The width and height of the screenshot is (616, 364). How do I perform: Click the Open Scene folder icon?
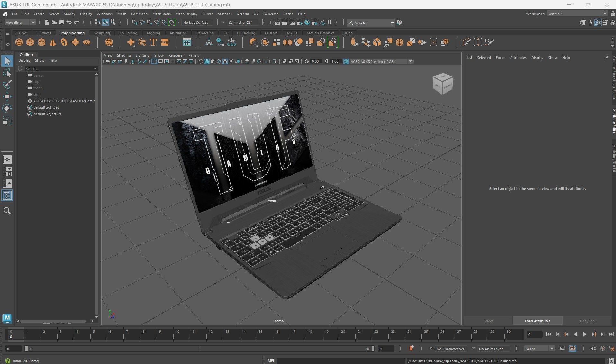[54, 23]
